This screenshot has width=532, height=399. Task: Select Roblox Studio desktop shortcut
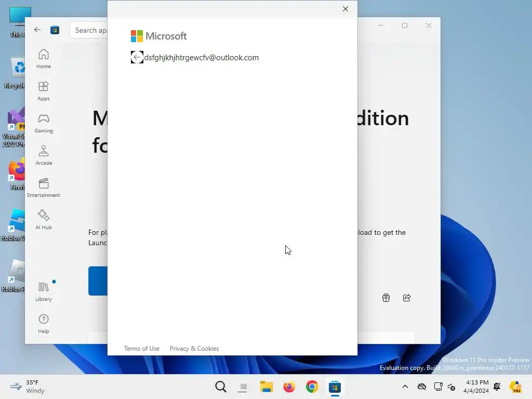click(x=14, y=224)
